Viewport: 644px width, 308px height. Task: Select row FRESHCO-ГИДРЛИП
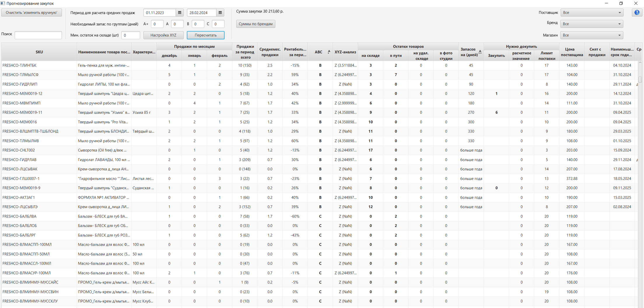coord(320,84)
